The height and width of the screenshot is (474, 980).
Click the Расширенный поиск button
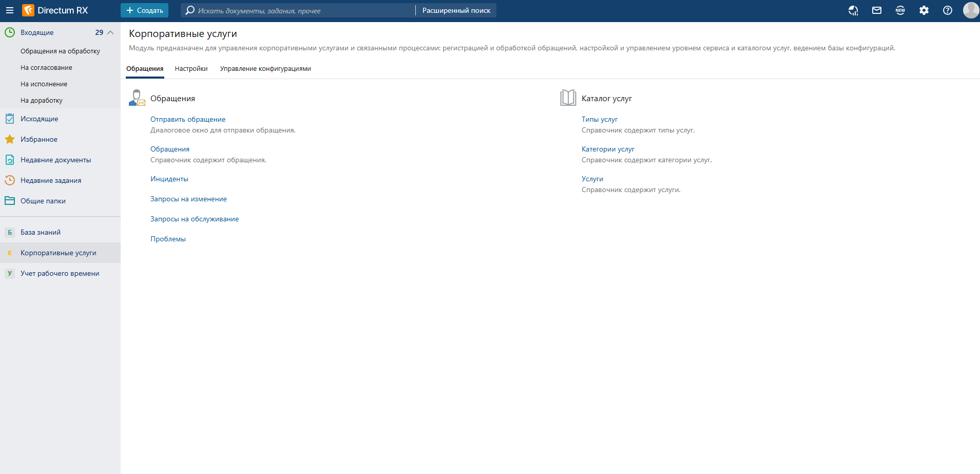click(456, 10)
